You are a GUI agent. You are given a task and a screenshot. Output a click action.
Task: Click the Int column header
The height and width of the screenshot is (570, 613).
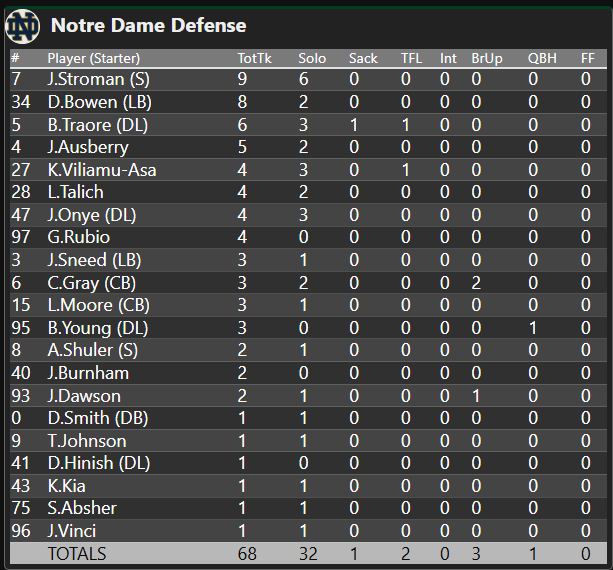[448, 58]
